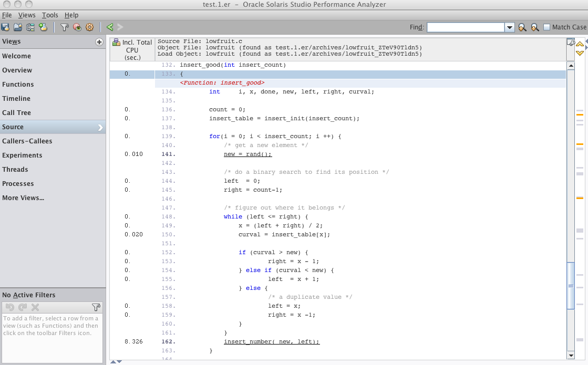Click the remove filter X icon

(x=35, y=307)
